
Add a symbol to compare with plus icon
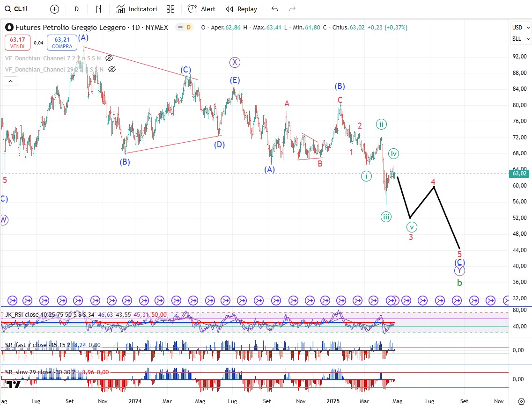point(54,9)
